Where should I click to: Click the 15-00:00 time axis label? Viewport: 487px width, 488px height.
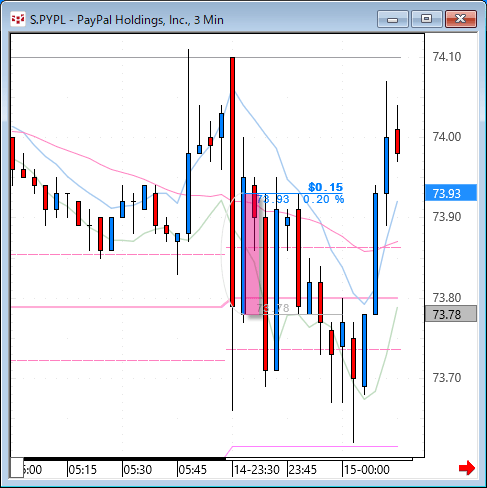click(x=367, y=470)
